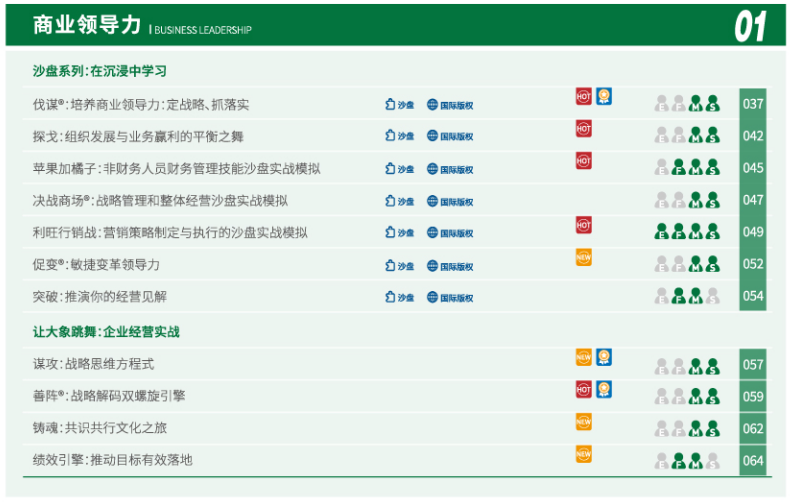This screenshot has width=792, height=502.
Task: Click the NEW badge on the 铸魂 row
Action: pos(584,422)
